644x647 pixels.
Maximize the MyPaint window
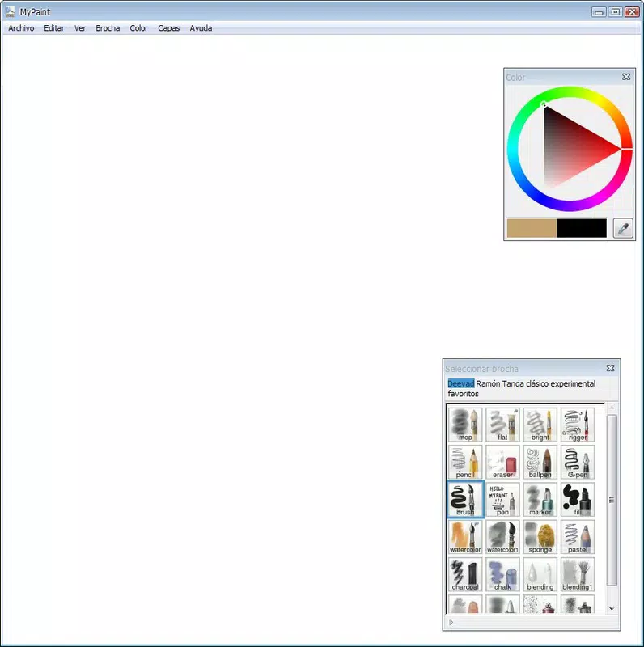point(615,12)
